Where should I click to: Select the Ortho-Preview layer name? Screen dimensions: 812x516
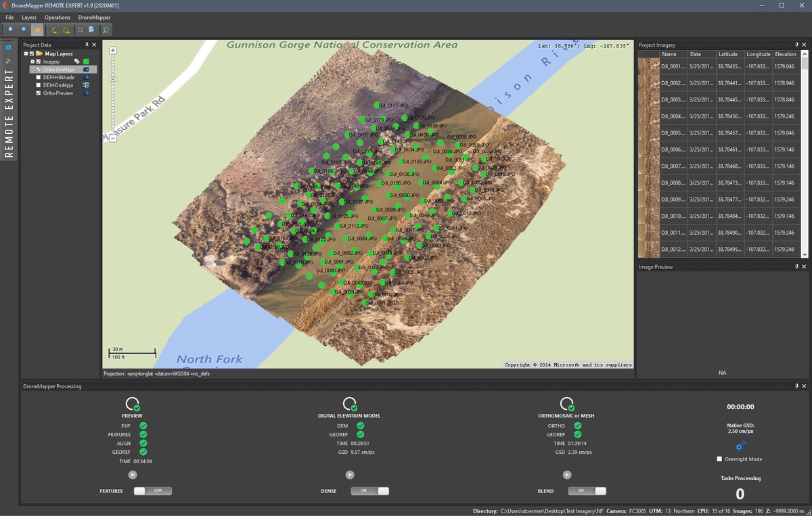point(58,93)
